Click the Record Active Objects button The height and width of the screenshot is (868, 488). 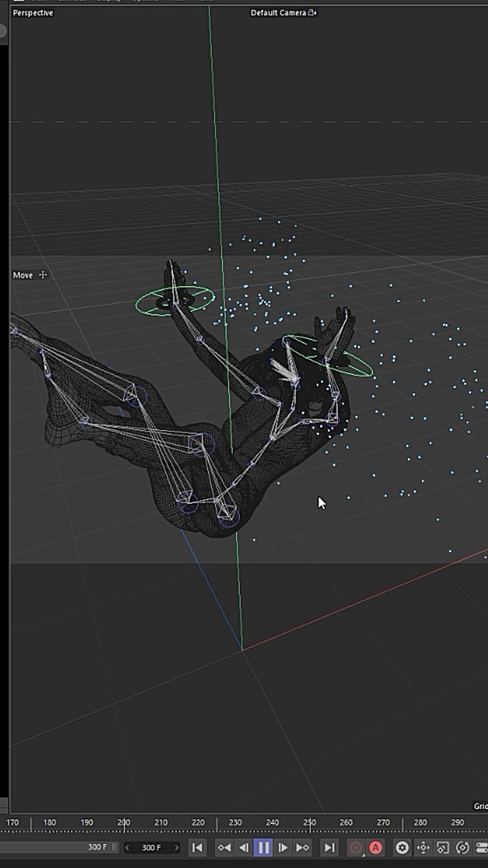point(355,847)
